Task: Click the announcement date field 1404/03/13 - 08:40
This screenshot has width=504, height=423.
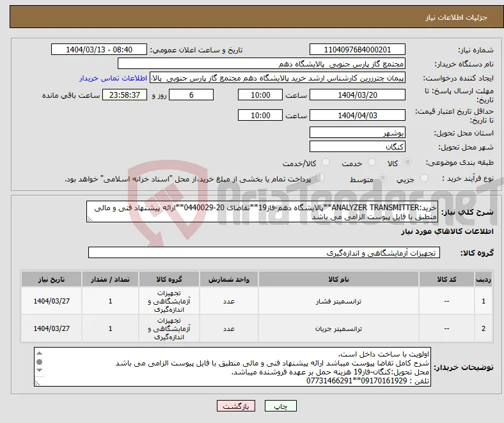Action: point(99,50)
